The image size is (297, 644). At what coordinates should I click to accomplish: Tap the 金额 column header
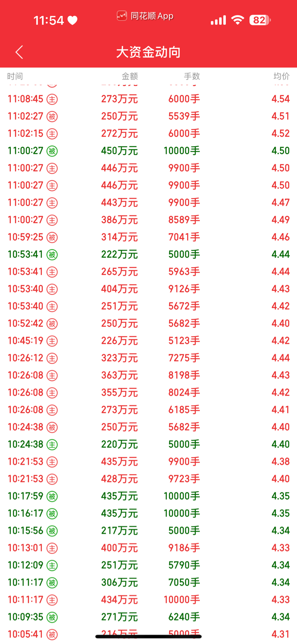[x=130, y=76]
